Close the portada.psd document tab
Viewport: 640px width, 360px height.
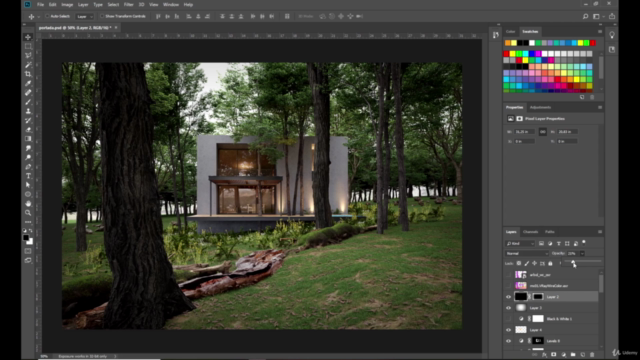coord(116,28)
